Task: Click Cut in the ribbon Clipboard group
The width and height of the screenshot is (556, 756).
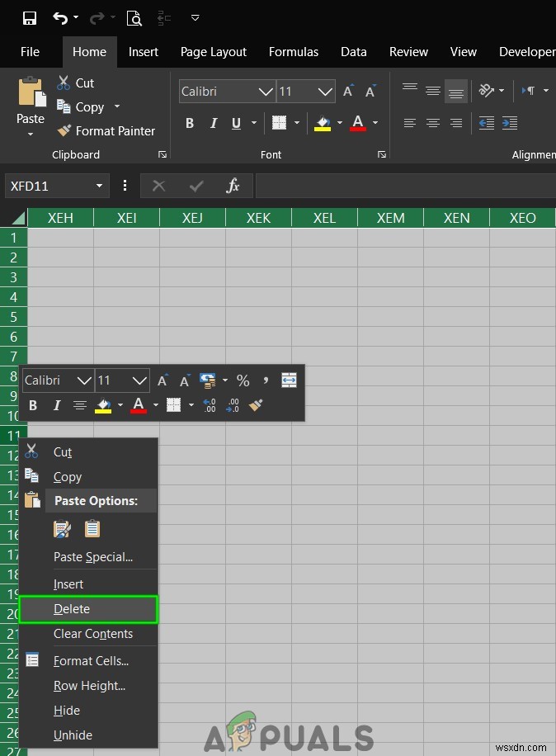Action: click(76, 83)
